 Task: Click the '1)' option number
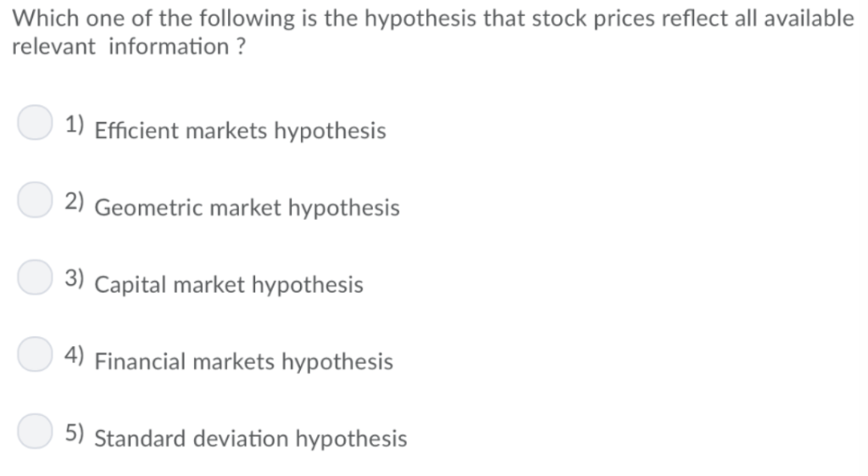(x=75, y=124)
